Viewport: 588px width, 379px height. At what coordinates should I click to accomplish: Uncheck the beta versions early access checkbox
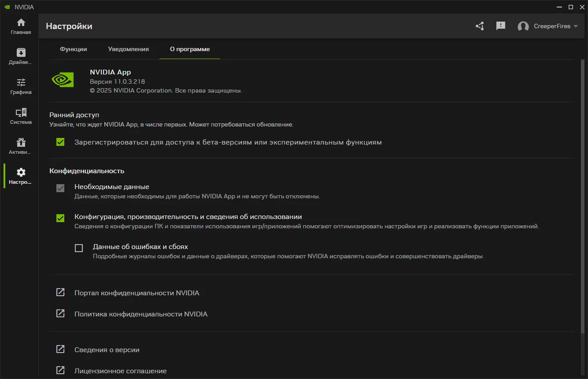pyautogui.click(x=60, y=142)
